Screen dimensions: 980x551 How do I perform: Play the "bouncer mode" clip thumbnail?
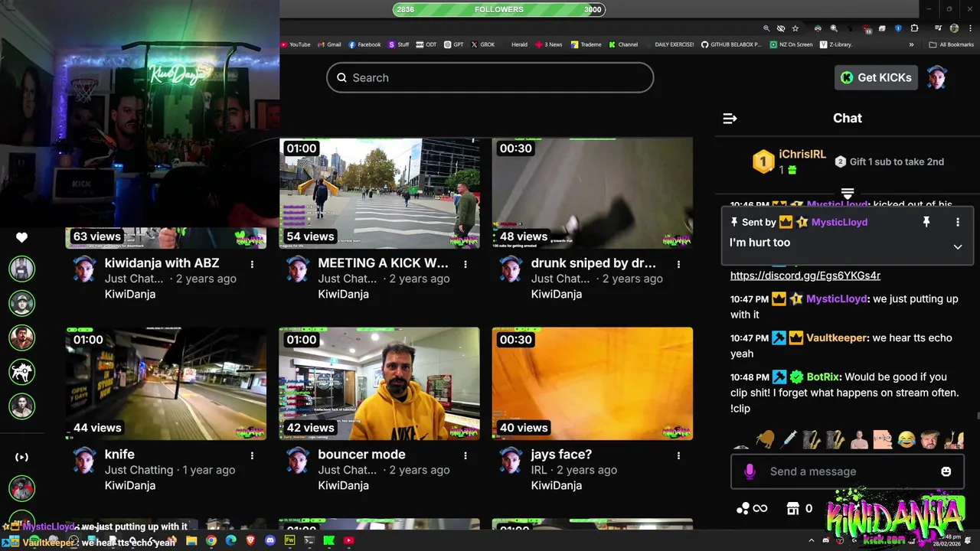380,383
